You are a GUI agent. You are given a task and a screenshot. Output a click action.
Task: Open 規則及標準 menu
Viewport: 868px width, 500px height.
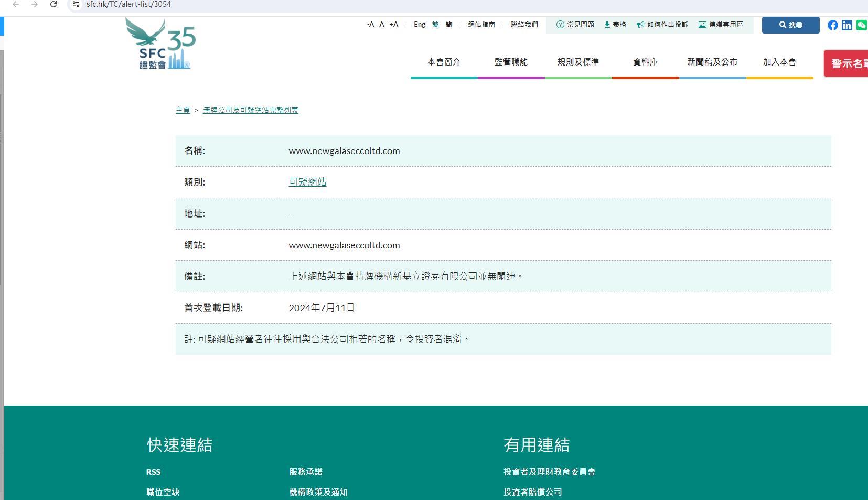(578, 62)
